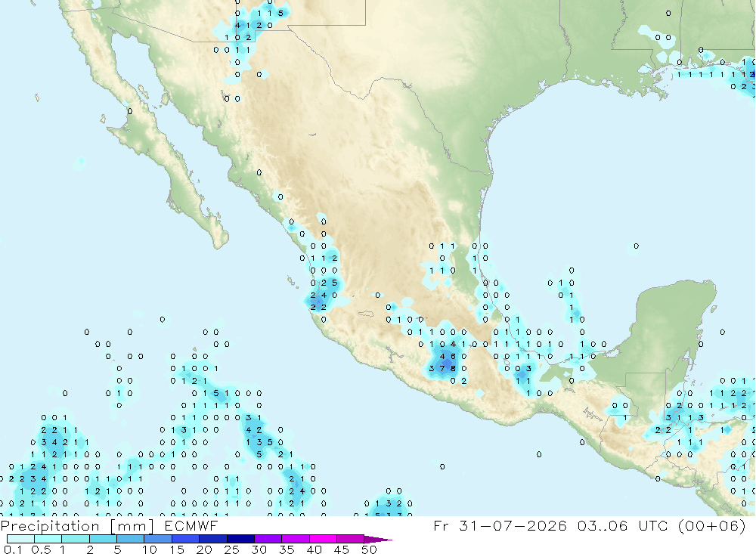Select the 0.5–1 mm legend color swatch
756x554 pixels.
[x=48, y=539]
